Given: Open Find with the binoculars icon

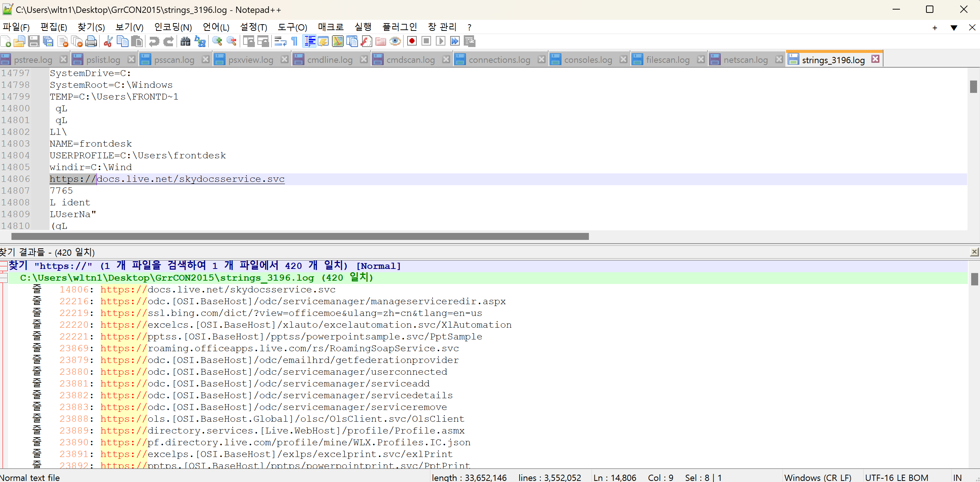Looking at the screenshot, I should pos(186,41).
